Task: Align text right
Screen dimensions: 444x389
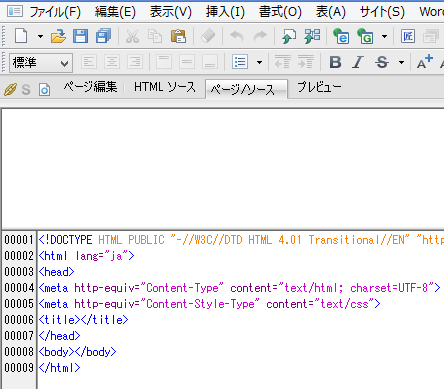Action: [x=135, y=62]
